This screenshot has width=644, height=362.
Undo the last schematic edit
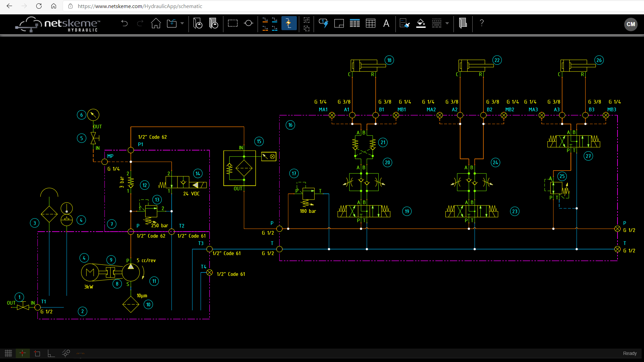[124, 23]
